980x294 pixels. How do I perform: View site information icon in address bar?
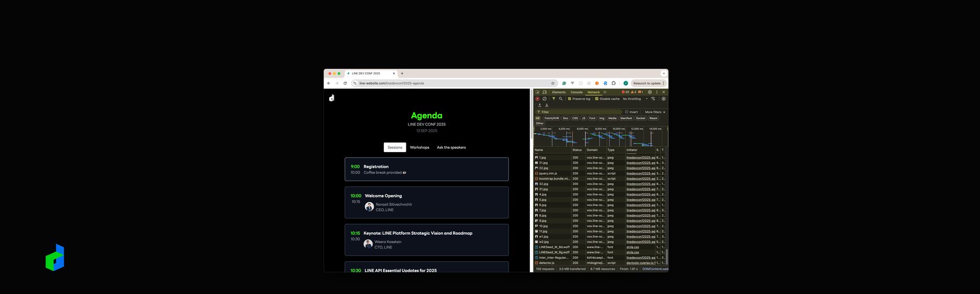click(355, 83)
